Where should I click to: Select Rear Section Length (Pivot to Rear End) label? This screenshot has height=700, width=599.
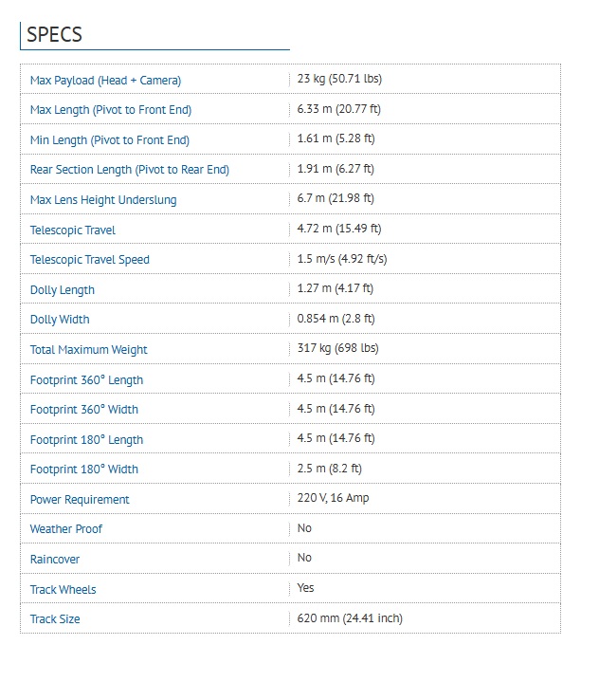130,170
